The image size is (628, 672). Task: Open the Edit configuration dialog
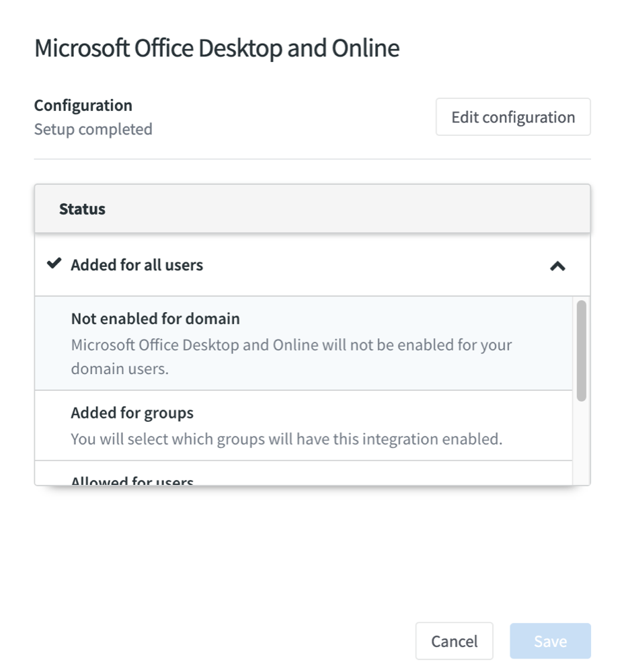click(512, 116)
